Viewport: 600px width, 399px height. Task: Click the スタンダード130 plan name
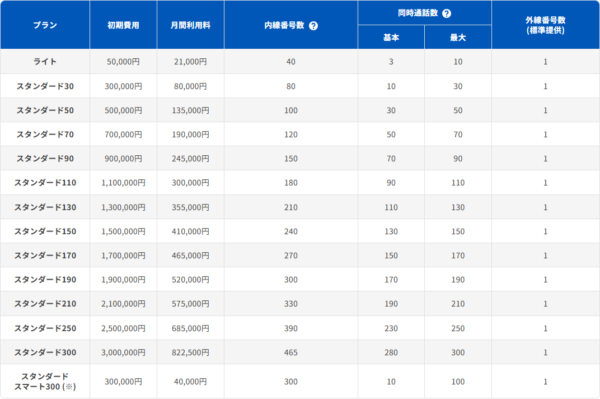(45, 207)
